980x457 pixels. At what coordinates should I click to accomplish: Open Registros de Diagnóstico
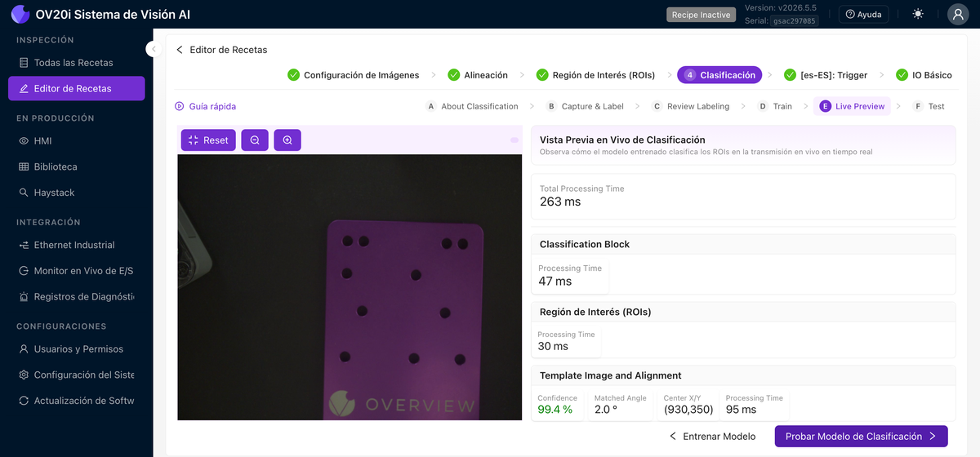[77, 297]
